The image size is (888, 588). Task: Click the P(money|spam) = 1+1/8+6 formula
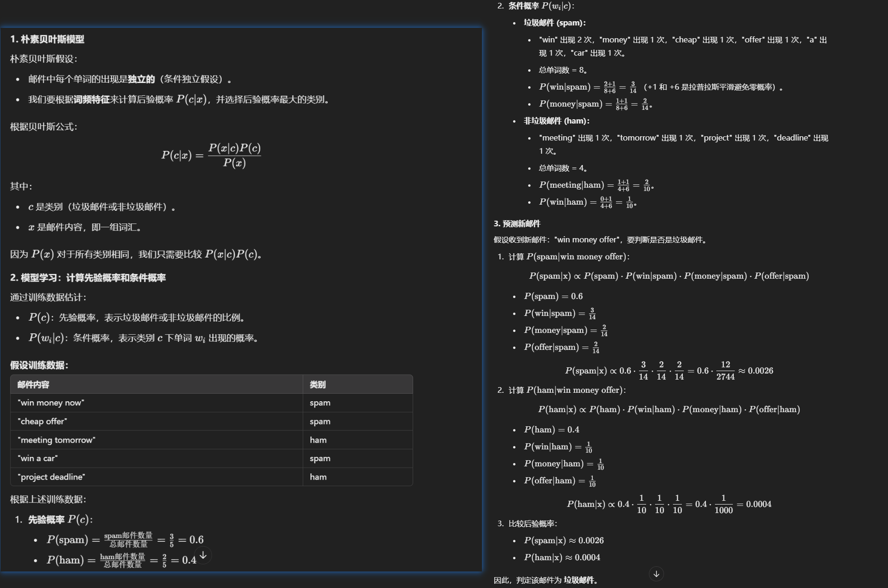pyautogui.click(x=596, y=104)
